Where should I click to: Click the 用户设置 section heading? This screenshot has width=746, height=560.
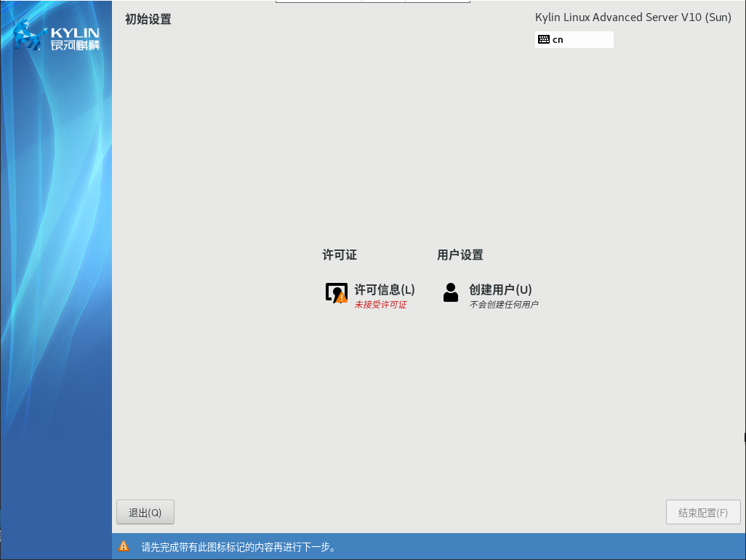coord(460,255)
